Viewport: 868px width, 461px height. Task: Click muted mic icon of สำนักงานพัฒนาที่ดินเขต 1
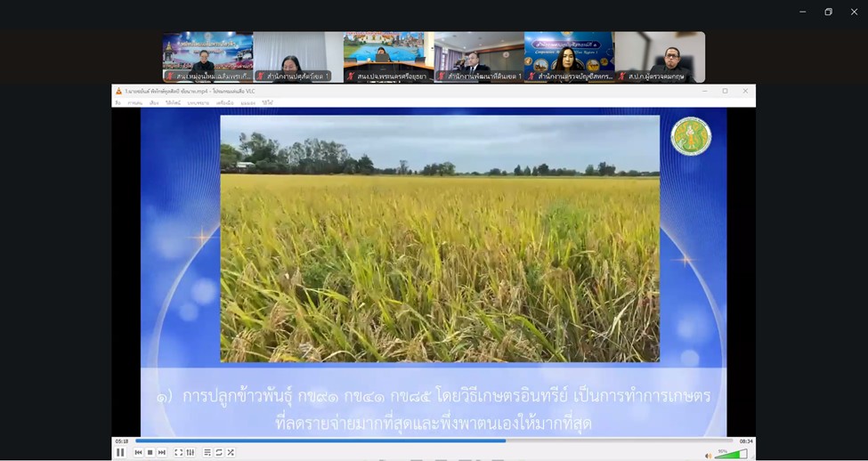click(442, 77)
